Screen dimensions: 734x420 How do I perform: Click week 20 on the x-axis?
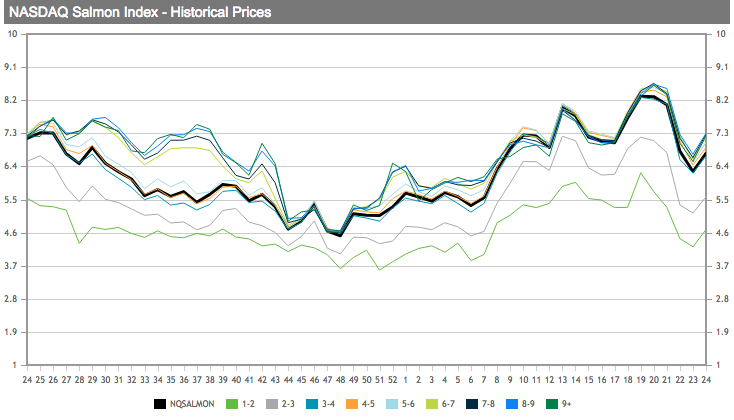[x=654, y=380]
